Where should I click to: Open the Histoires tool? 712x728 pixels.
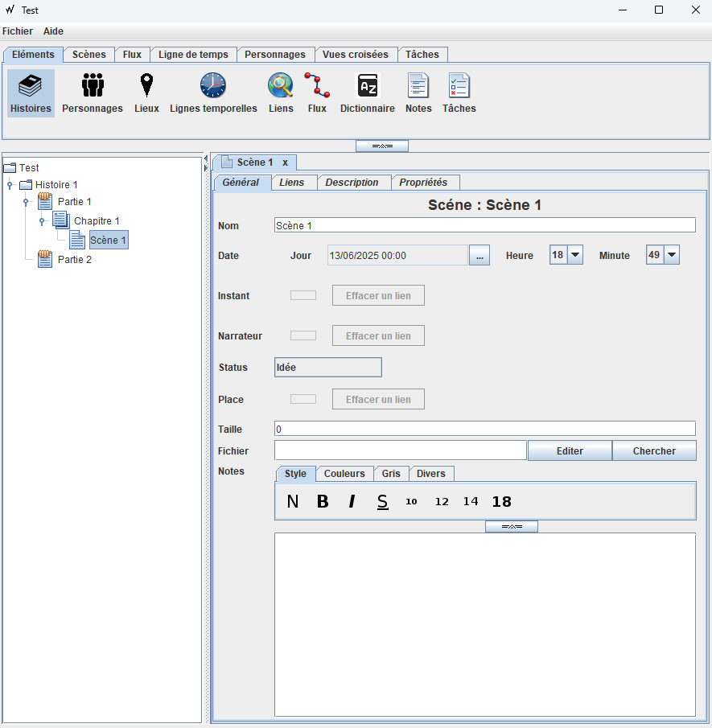tap(30, 91)
